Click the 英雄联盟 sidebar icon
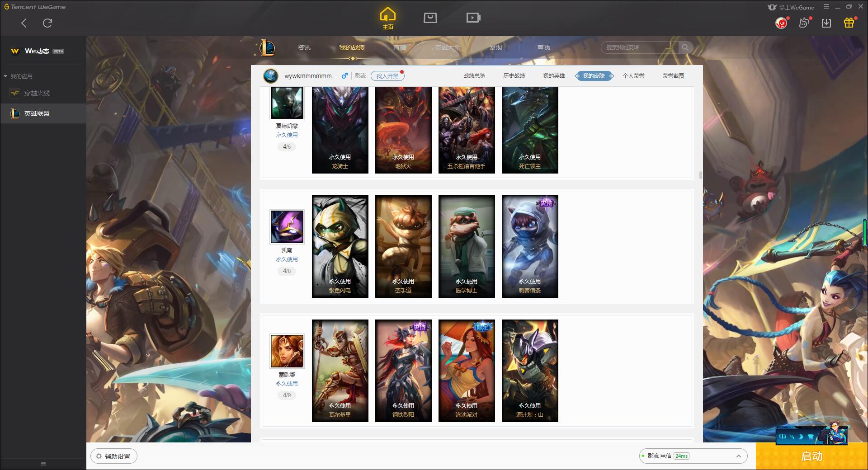 pos(15,113)
